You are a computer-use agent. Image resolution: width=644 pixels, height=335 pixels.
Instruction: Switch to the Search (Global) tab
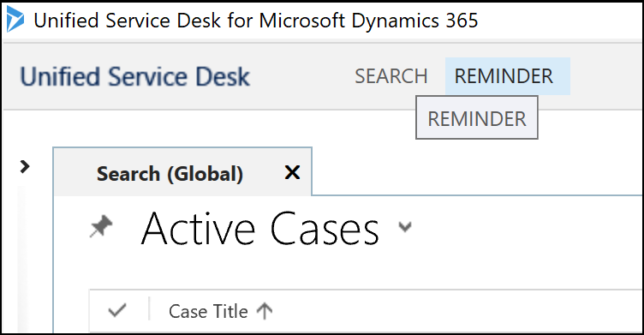click(x=170, y=173)
